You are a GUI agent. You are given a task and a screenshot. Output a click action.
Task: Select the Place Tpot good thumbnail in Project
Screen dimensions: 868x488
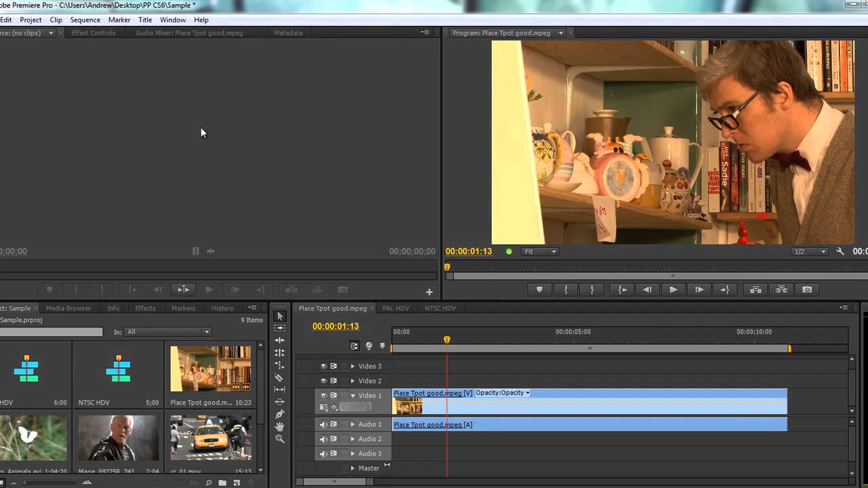coord(211,369)
